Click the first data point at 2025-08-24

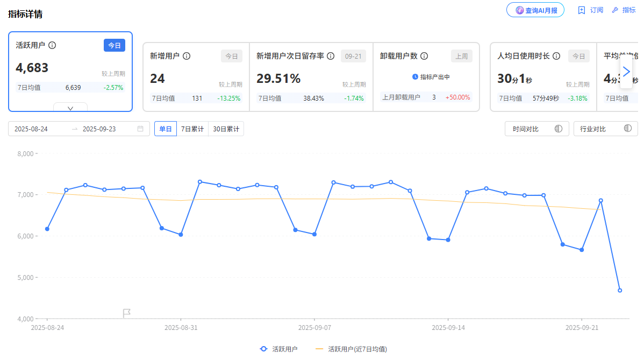point(47,229)
